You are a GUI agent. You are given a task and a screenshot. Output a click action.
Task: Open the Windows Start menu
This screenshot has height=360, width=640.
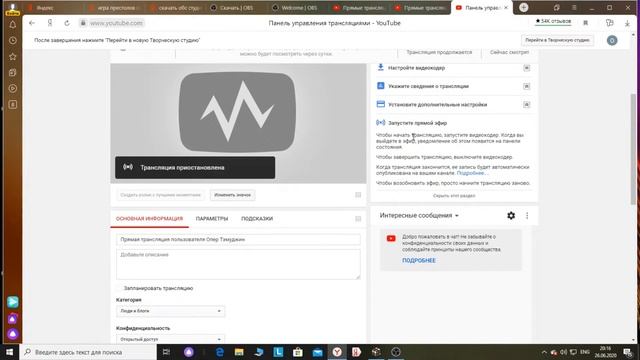[x=9, y=352]
